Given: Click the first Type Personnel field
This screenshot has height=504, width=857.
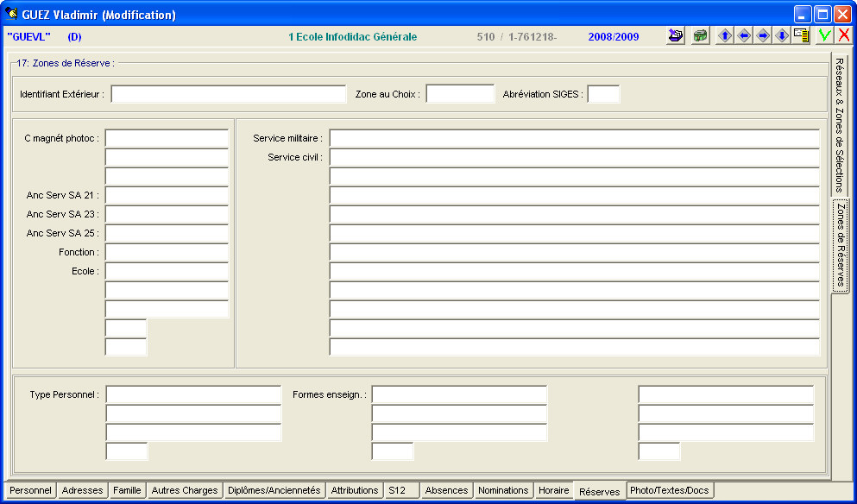Looking at the screenshot, I should tap(193, 394).
